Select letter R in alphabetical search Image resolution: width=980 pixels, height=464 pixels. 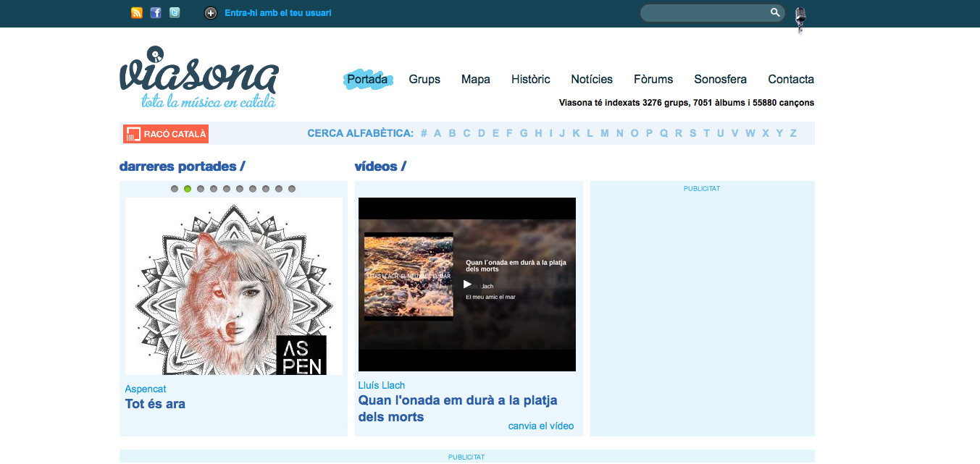tap(679, 133)
